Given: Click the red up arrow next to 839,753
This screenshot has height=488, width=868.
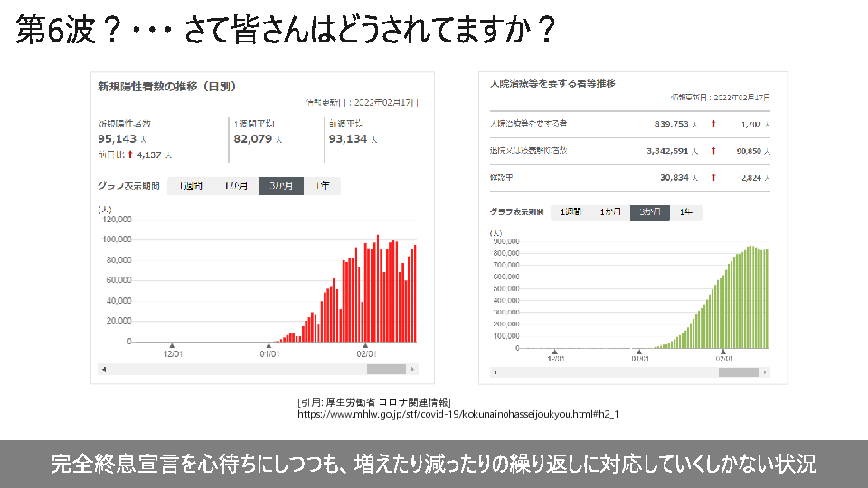Looking at the screenshot, I should pyautogui.click(x=713, y=124).
